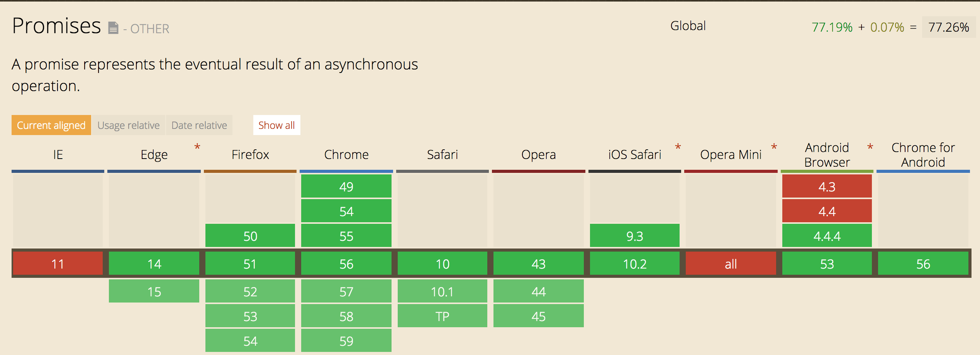The image size is (980, 355).
Task: Open the asterisk note next to iOS Safari
Action: [x=678, y=147]
